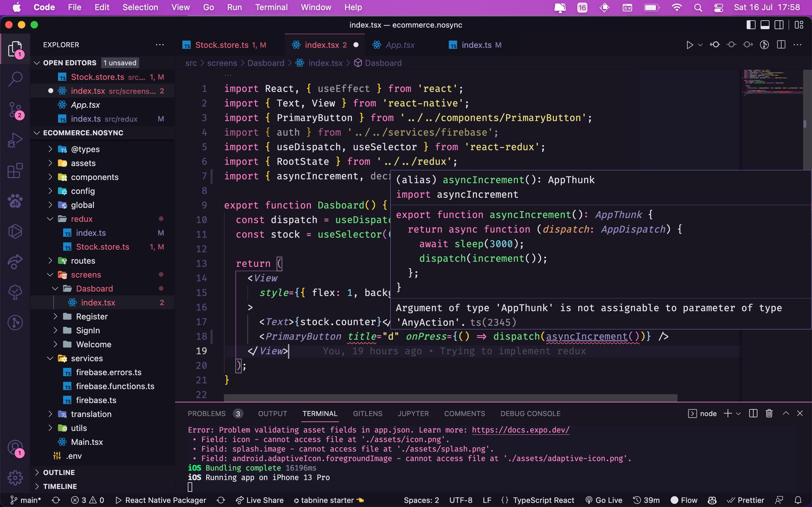
Task: Expand the redux folder in explorer
Action: [51, 218]
